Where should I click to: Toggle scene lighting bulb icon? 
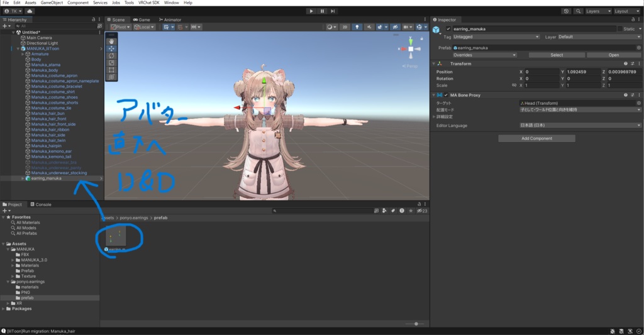point(357,27)
